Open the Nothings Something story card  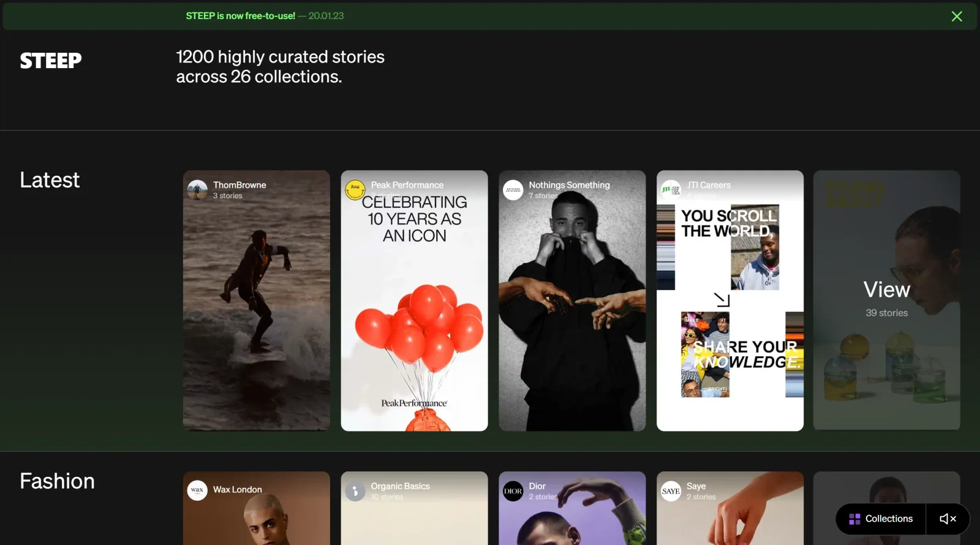click(572, 300)
